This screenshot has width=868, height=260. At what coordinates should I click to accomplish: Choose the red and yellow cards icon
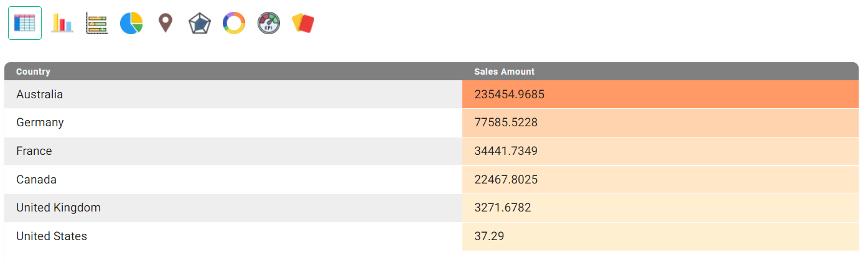point(303,23)
